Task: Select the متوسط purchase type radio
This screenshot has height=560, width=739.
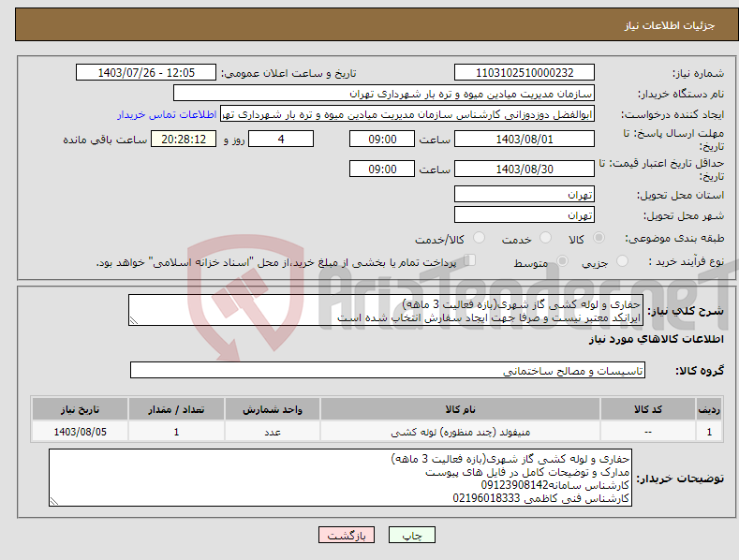Action: coord(562,260)
